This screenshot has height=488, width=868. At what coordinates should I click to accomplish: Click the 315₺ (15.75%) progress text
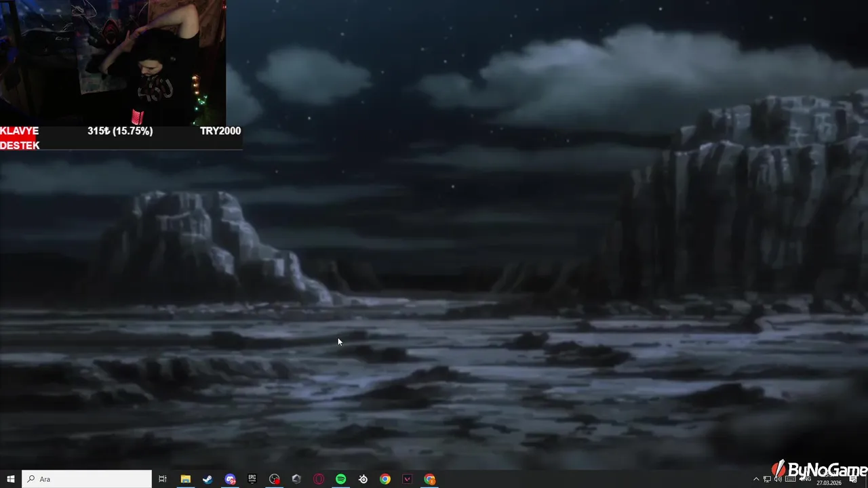tap(120, 131)
